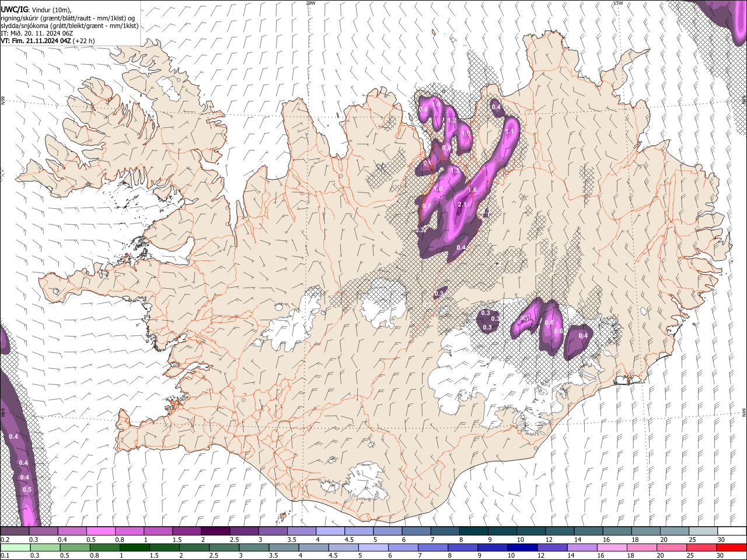Click the 0.3 swatch in the upper purple legend row

[x=43, y=531]
